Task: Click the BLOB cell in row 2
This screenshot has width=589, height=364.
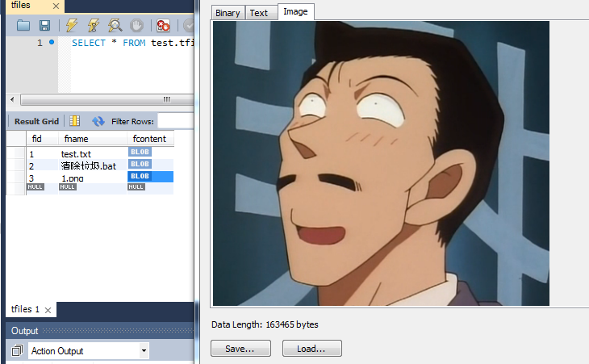Action: click(x=150, y=164)
